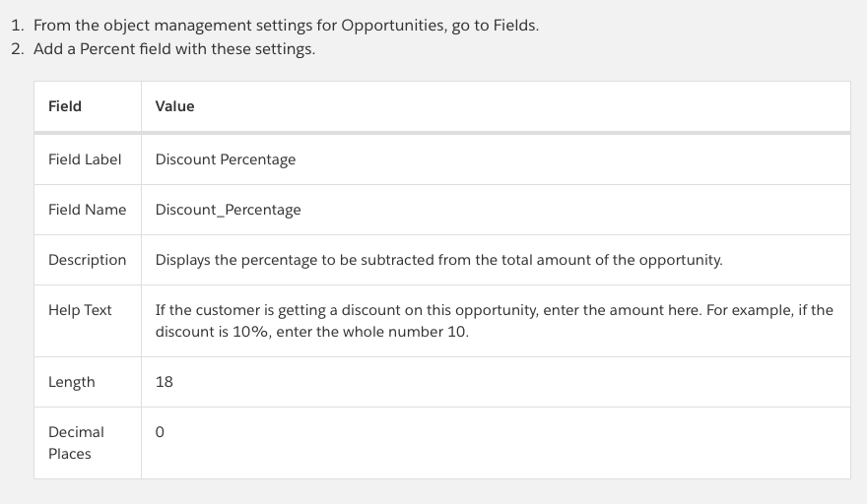The image size is (867, 504).
Task: Click the 'Discount Percentage' value cell
Action: click(226, 159)
